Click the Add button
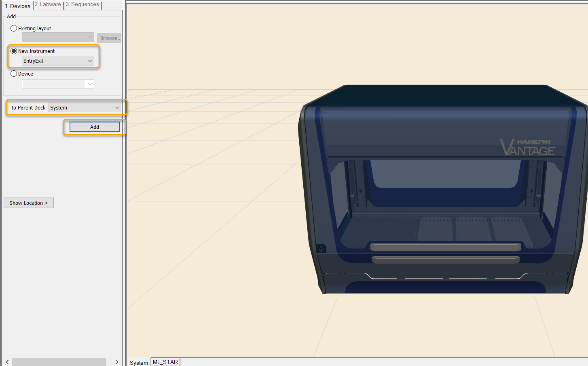 95,127
